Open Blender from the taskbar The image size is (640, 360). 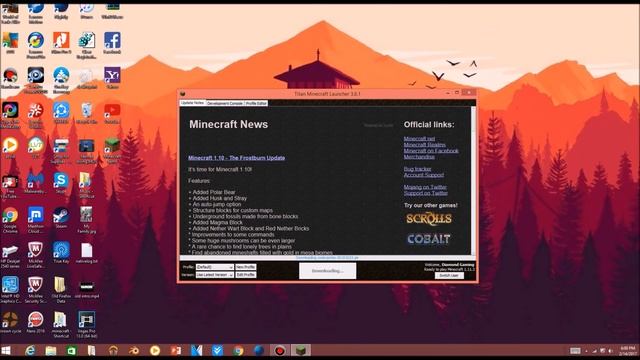(134, 351)
